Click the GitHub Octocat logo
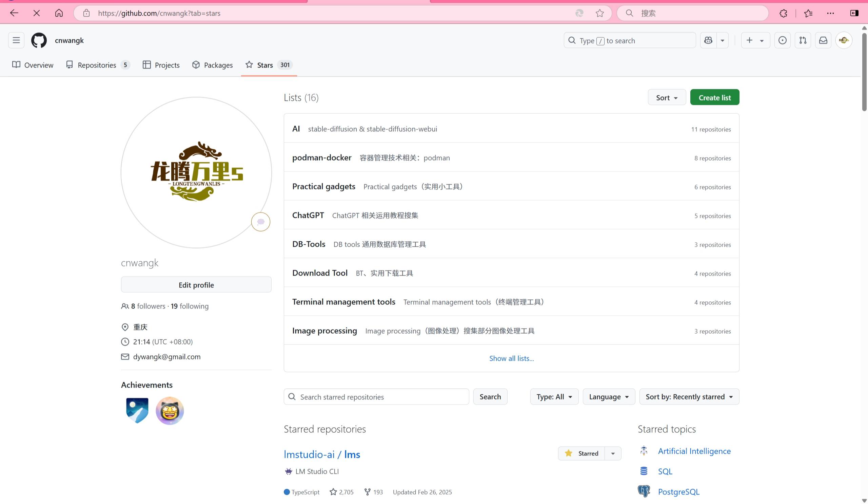The height and width of the screenshot is (504, 868). 39,40
